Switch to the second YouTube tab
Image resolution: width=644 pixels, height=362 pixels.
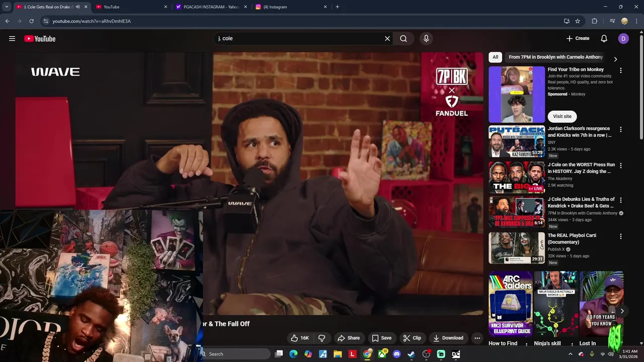(x=131, y=7)
